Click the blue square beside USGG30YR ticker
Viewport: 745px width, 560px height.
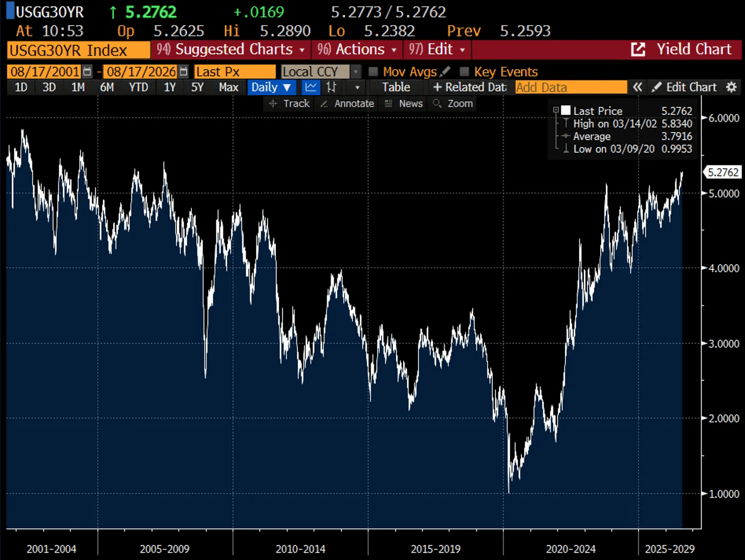point(10,11)
